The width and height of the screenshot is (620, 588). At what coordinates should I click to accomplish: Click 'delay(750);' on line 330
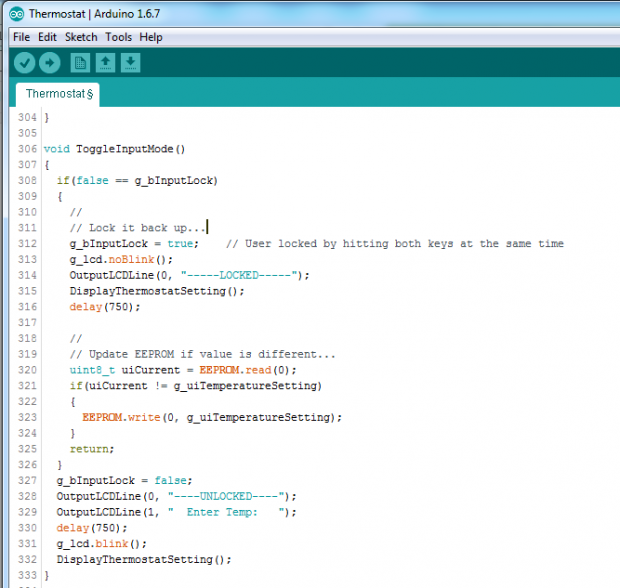click(92, 528)
